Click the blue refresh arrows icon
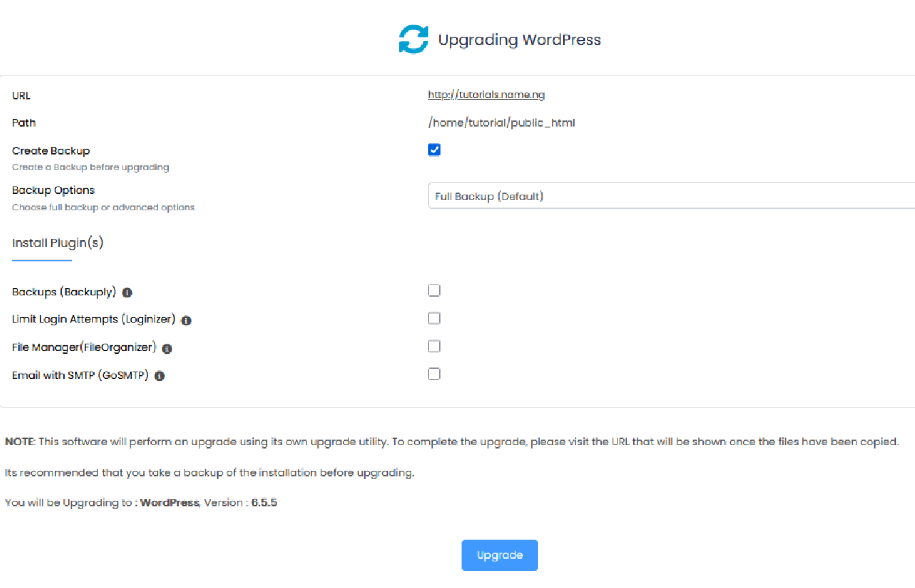 pyautogui.click(x=413, y=39)
